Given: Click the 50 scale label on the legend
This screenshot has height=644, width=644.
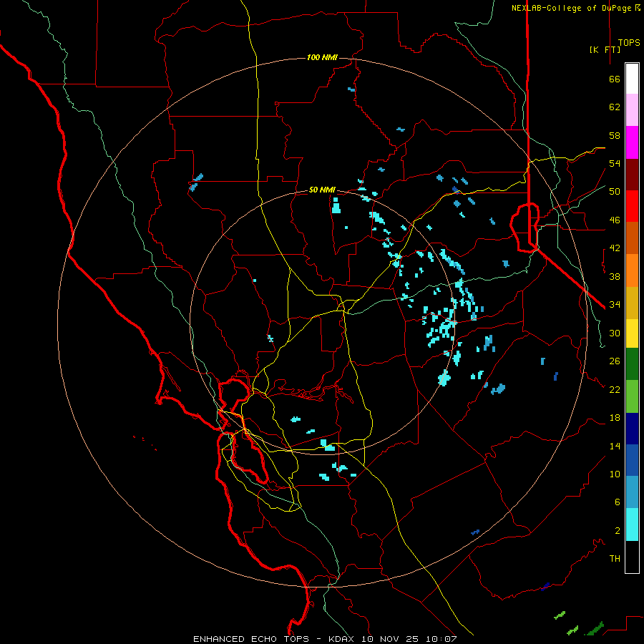Looking at the screenshot, I should coord(615,192).
